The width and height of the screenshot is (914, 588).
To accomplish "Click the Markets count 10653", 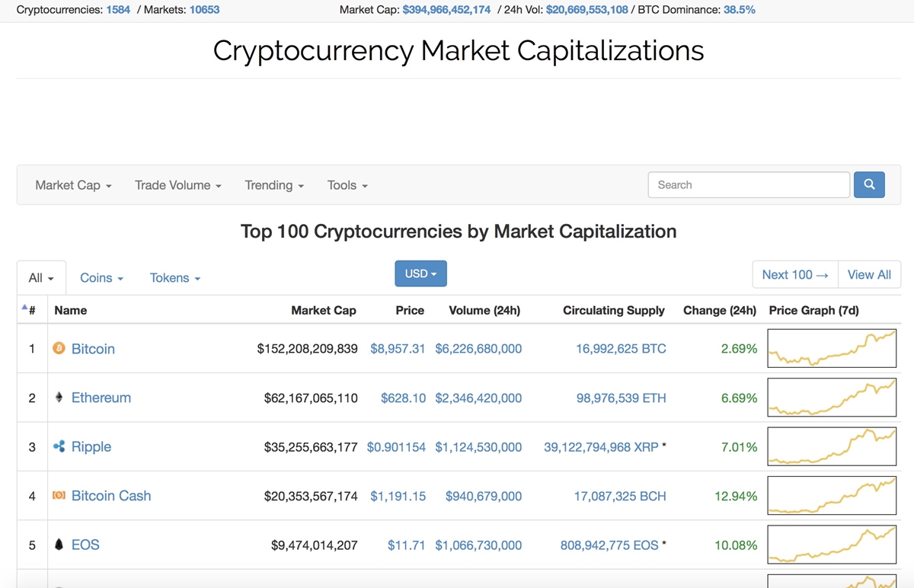I will click(204, 10).
